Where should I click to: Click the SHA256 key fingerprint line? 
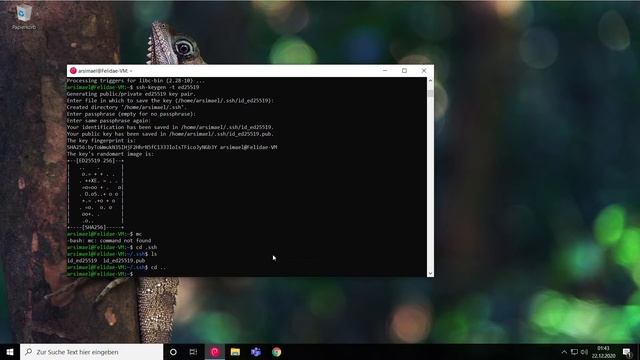pyautogui.click(x=172, y=147)
